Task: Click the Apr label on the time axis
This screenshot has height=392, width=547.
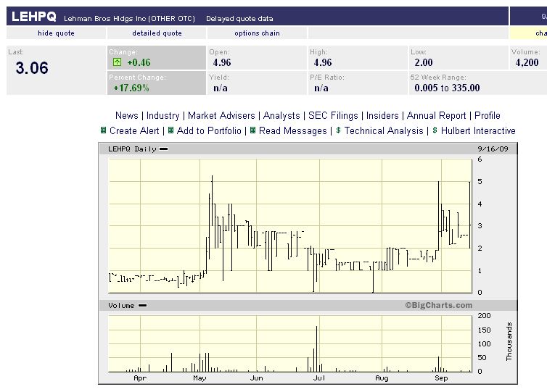Action: pyautogui.click(x=140, y=378)
